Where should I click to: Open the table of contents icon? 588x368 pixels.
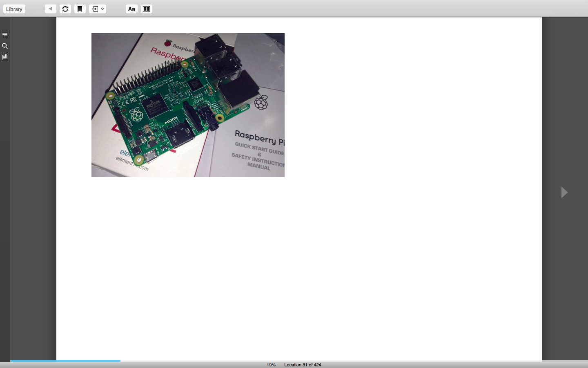click(x=5, y=34)
